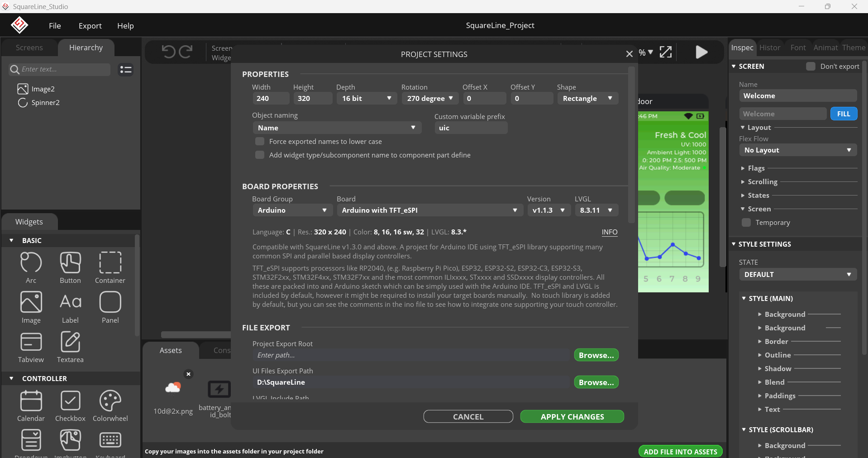Screen dimensions: 868x458
Task: Select the battery_android_bolt asset thumbnail
Action: pyautogui.click(x=219, y=389)
